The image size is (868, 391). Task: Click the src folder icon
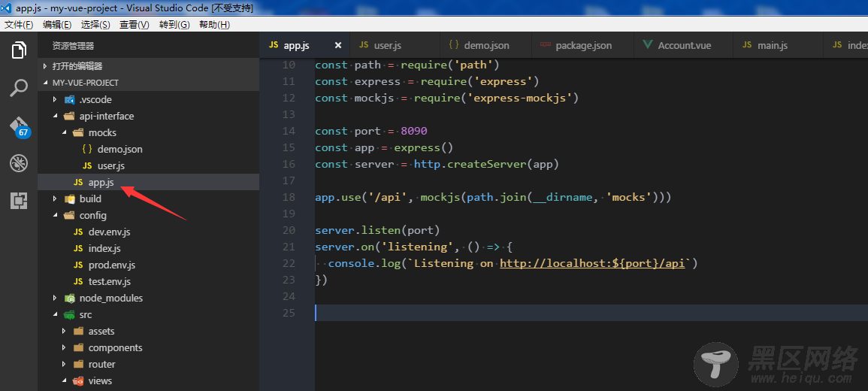69,314
